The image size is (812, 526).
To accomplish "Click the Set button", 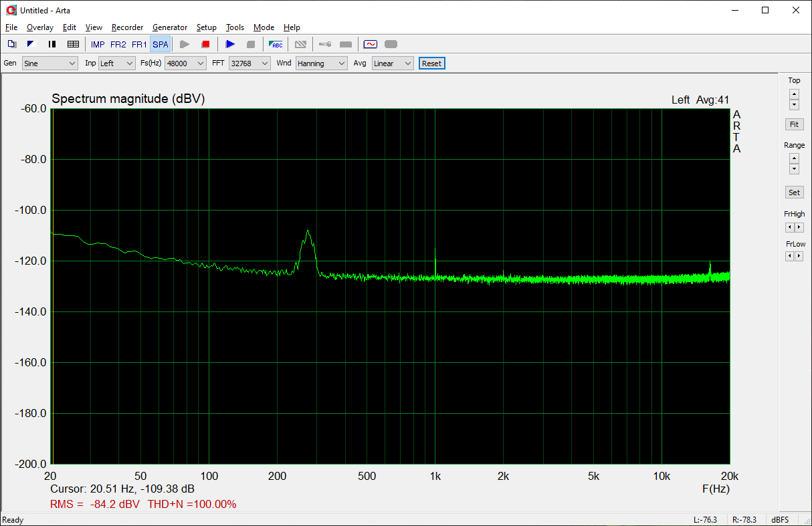I will tap(794, 192).
